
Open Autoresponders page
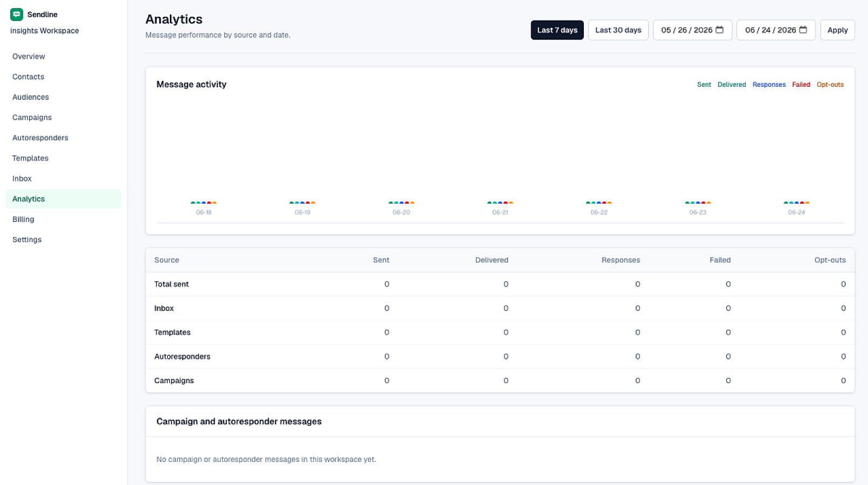63,138
